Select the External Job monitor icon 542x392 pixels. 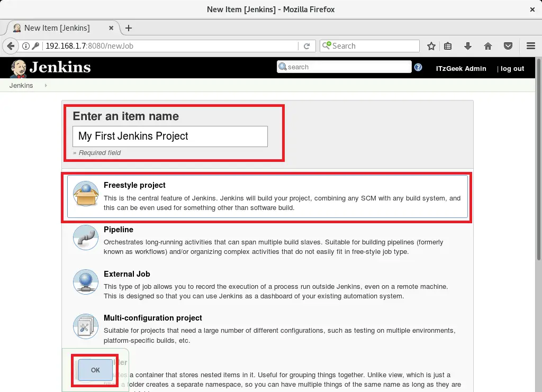click(x=86, y=282)
